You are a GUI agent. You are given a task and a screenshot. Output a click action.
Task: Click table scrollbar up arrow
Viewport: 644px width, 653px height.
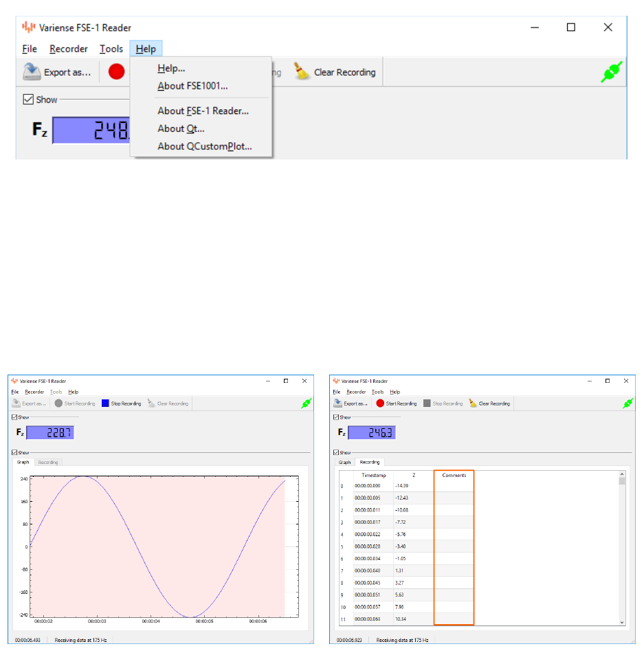(622, 474)
